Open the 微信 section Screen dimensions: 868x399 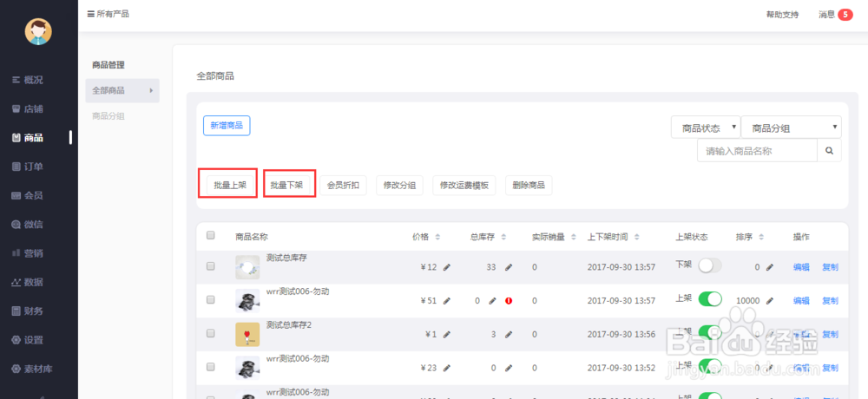(28, 224)
